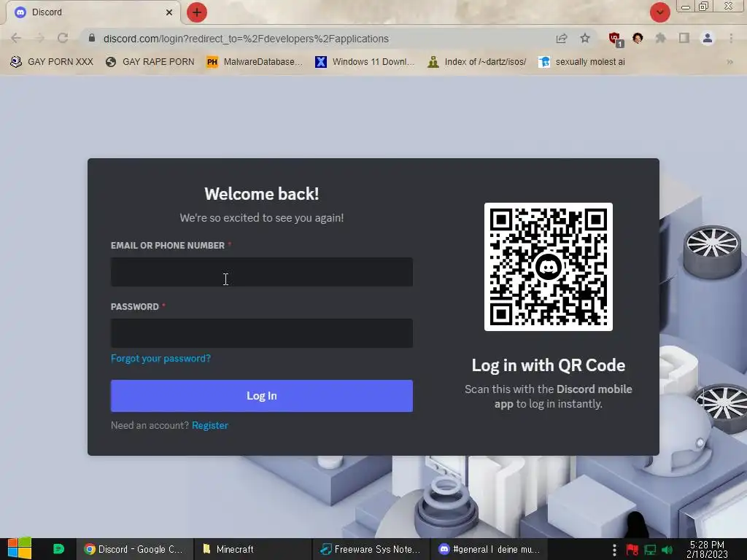Open the Register link
747x560 pixels.
pos(210,425)
